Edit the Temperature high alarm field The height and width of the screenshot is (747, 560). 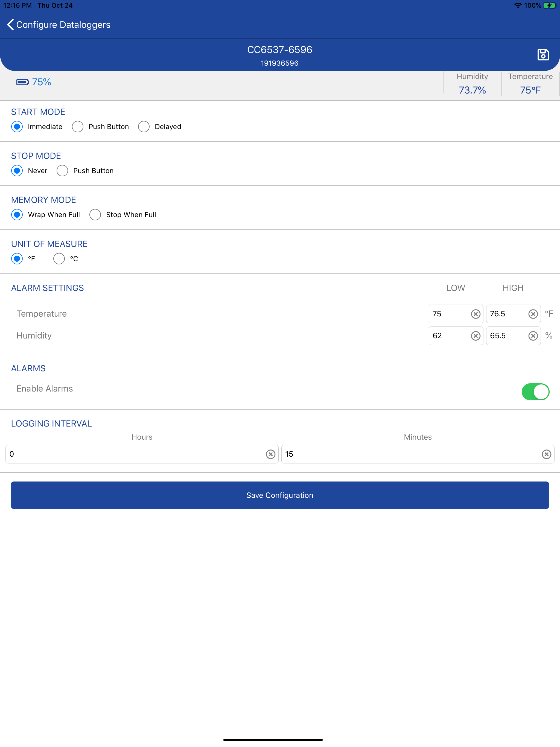tap(513, 314)
